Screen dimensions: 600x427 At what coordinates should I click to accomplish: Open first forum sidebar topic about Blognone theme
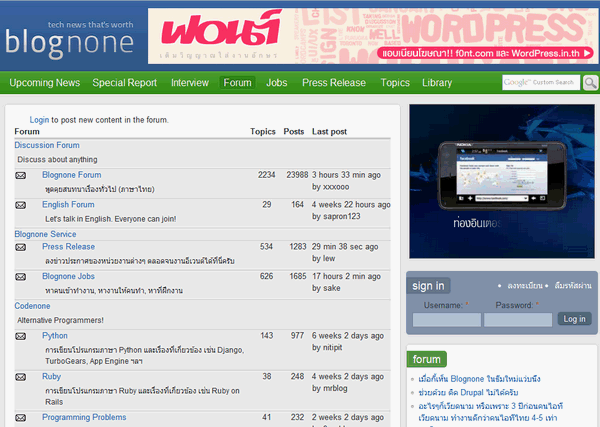[479, 379]
